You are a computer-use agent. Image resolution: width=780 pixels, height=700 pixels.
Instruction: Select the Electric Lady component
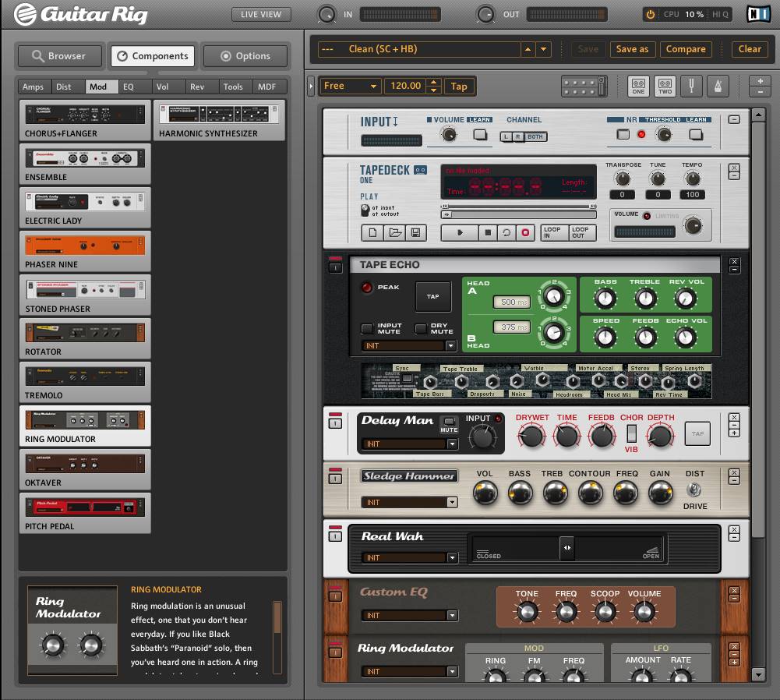point(85,207)
